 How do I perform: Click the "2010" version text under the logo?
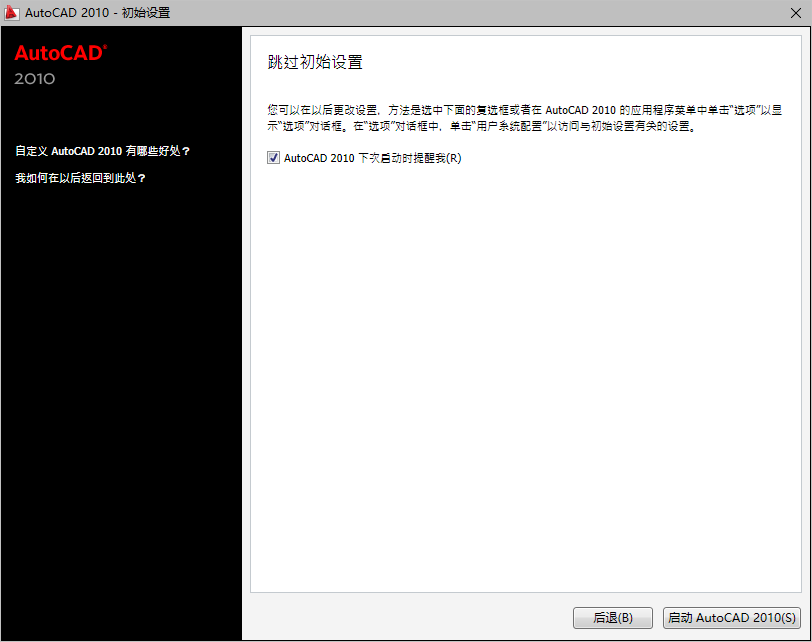coord(34,79)
